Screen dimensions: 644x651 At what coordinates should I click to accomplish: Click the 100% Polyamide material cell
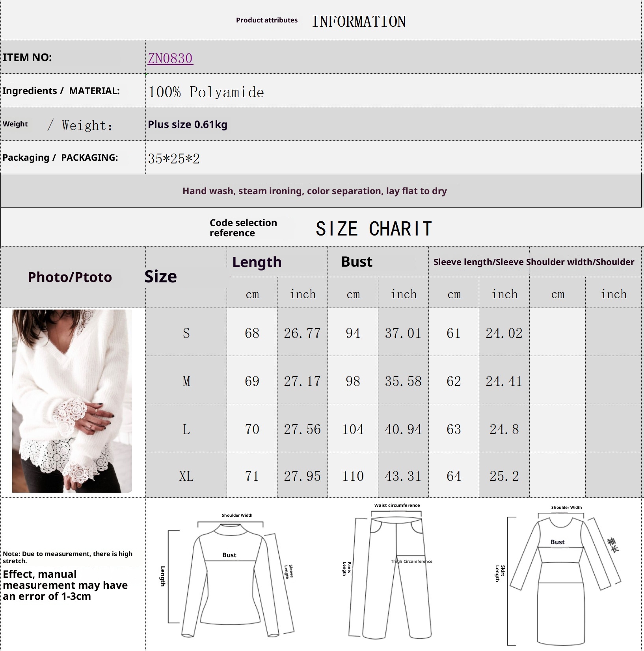(x=206, y=92)
